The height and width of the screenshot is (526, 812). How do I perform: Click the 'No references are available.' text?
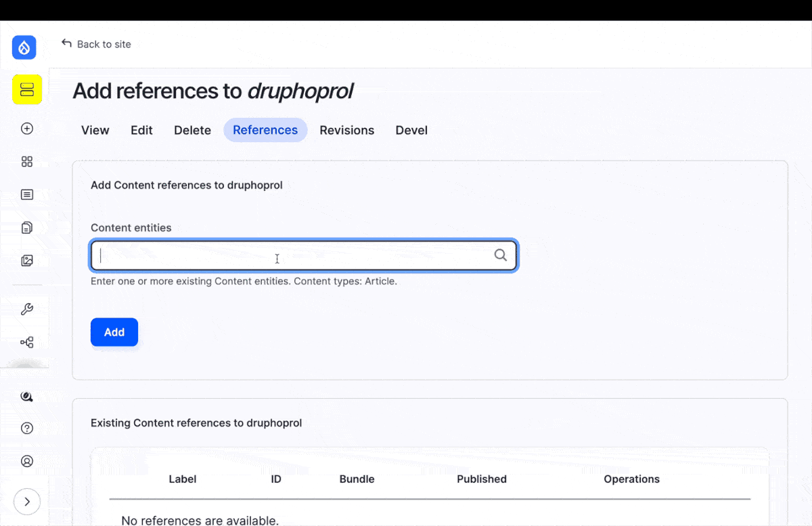(x=200, y=521)
